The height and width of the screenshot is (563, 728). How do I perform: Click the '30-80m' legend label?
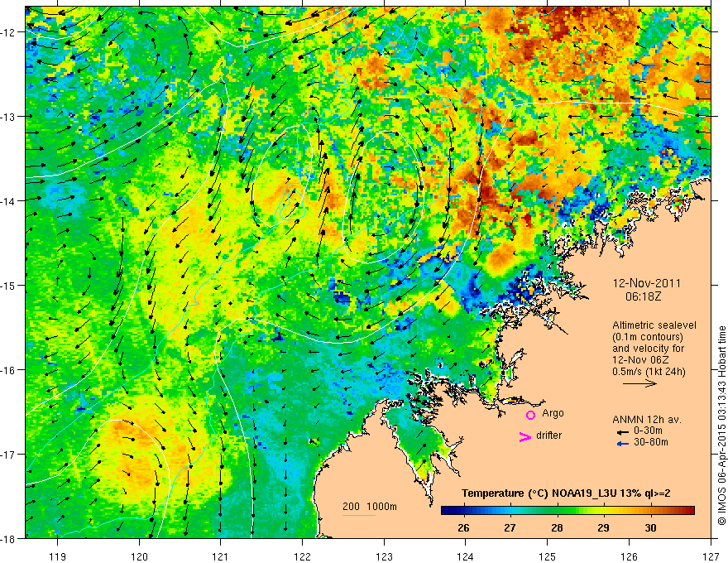(651, 442)
